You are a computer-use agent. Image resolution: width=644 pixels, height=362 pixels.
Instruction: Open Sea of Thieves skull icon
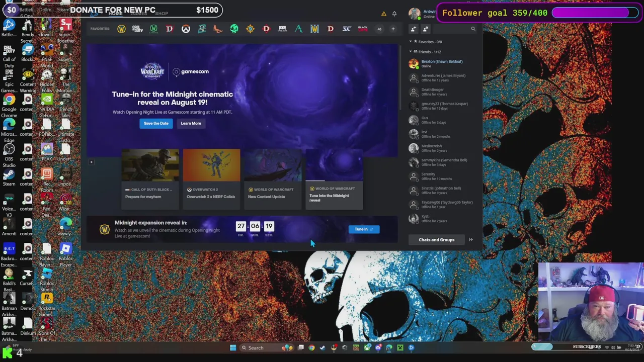234,29
